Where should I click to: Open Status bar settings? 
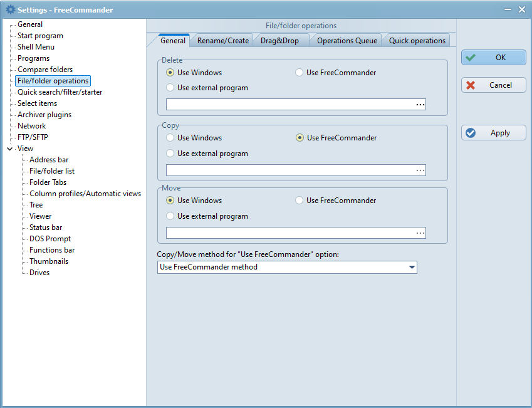[46, 228]
